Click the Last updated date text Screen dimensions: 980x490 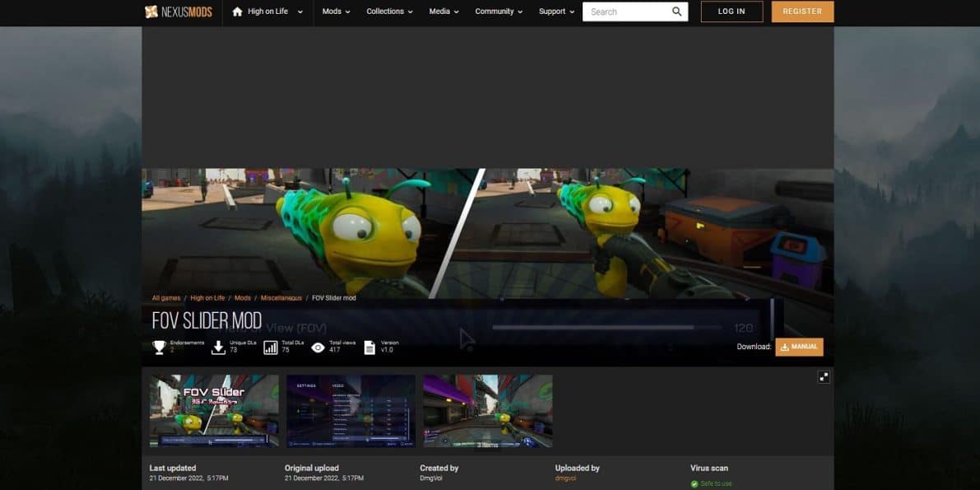tap(188, 478)
